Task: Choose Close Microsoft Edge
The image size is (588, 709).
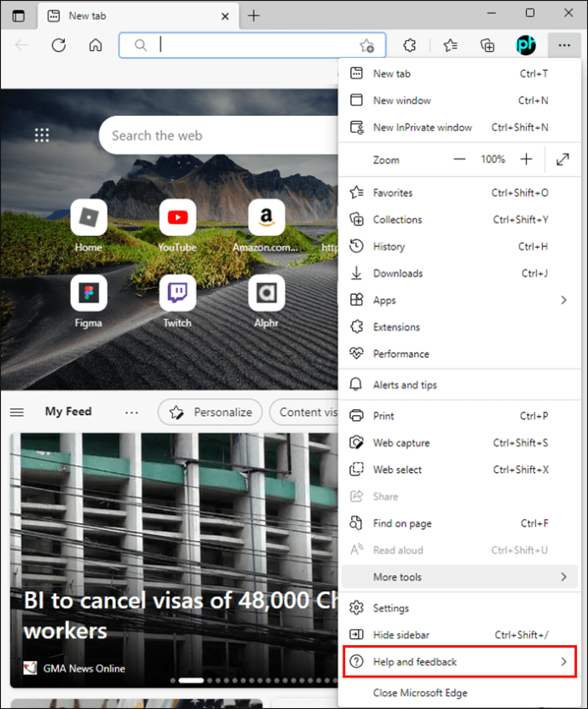Action: (459, 693)
